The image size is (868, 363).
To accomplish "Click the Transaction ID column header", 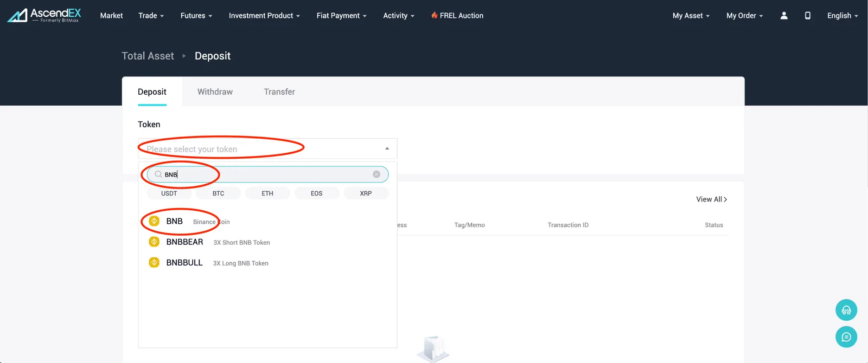I will pyautogui.click(x=568, y=225).
